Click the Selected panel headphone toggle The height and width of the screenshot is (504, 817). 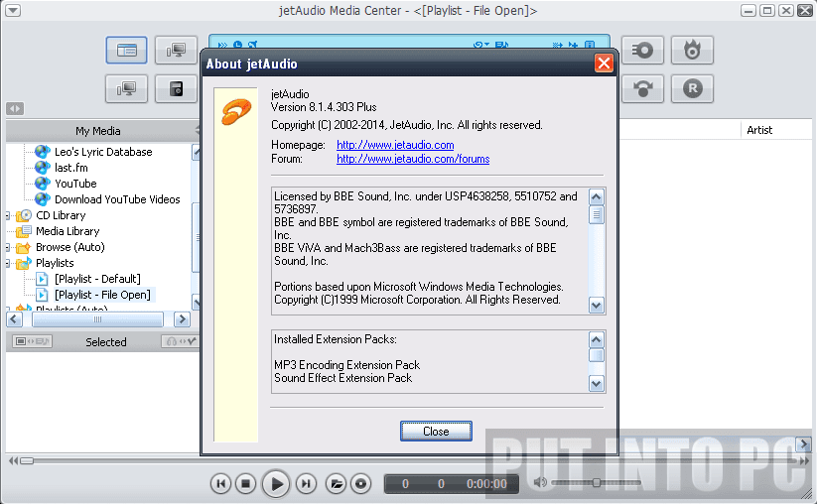pos(180,341)
